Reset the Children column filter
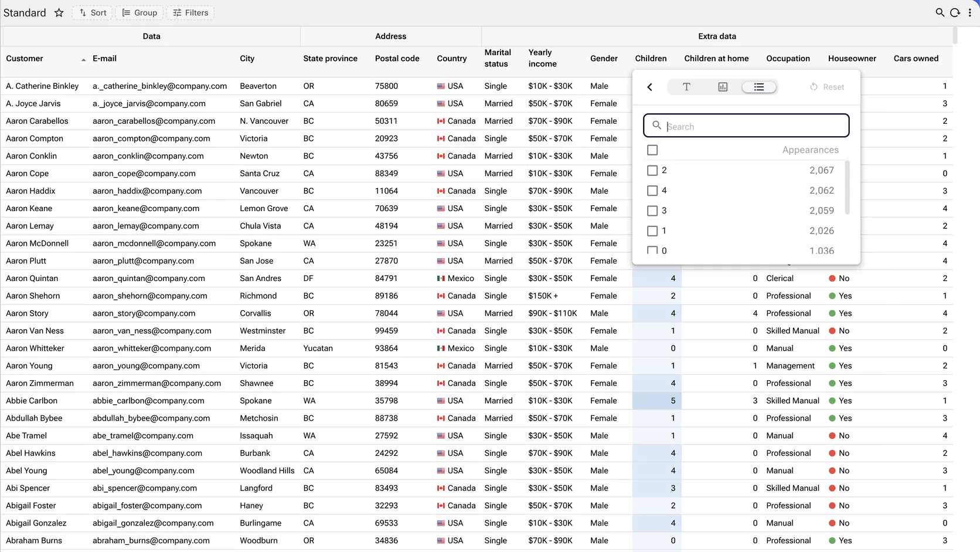This screenshot has width=980, height=552. coord(827,87)
